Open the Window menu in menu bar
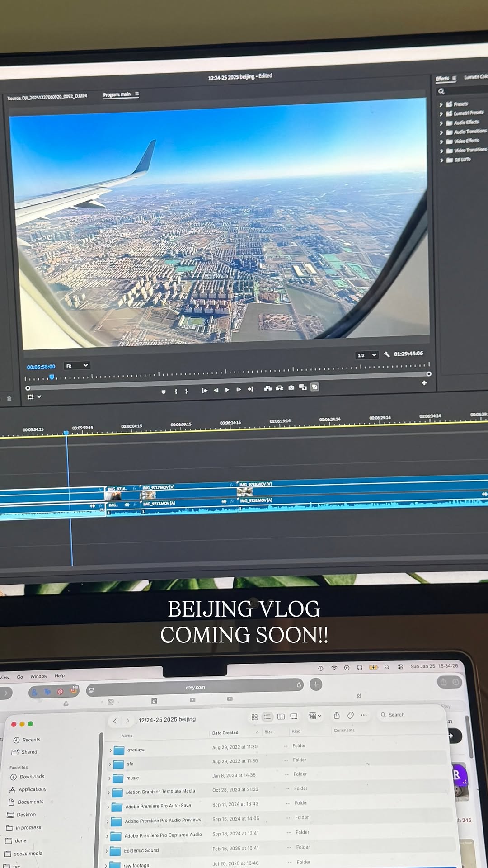 click(39, 676)
